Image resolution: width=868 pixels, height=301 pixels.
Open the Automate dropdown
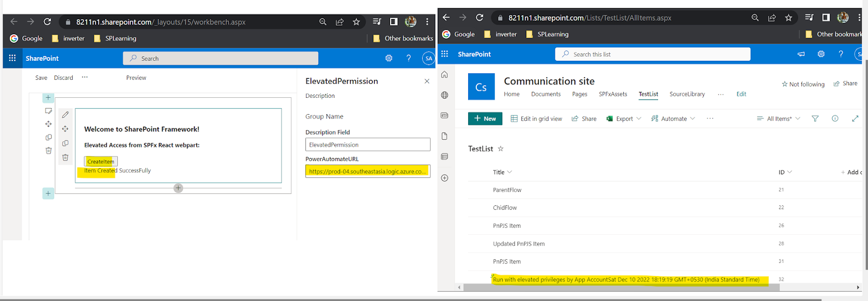tap(673, 118)
